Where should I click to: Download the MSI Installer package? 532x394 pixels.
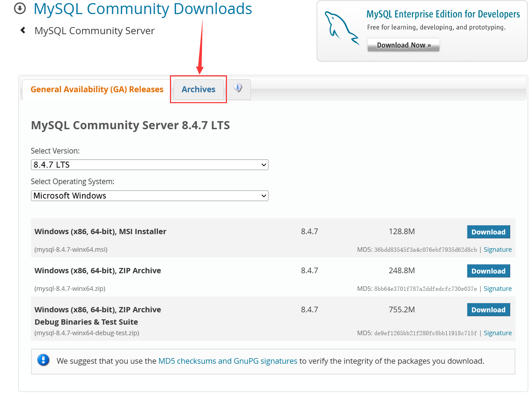pyautogui.click(x=488, y=232)
